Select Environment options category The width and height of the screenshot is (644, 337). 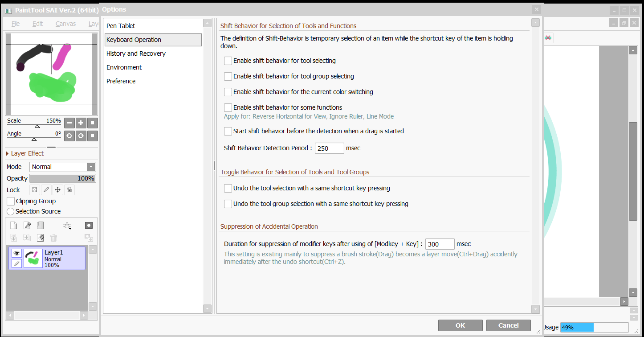pos(153,67)
